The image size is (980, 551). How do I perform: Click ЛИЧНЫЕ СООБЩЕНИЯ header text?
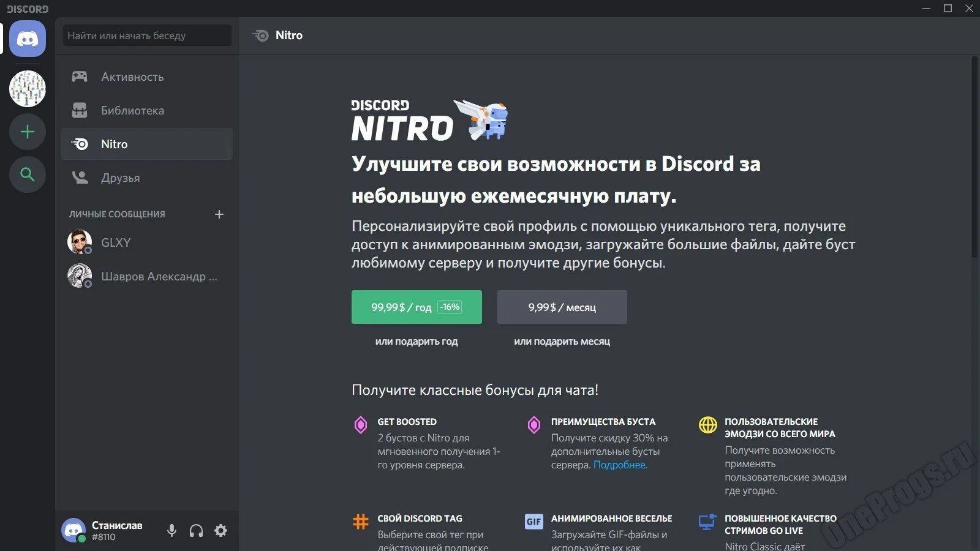(x=117, y=214)
